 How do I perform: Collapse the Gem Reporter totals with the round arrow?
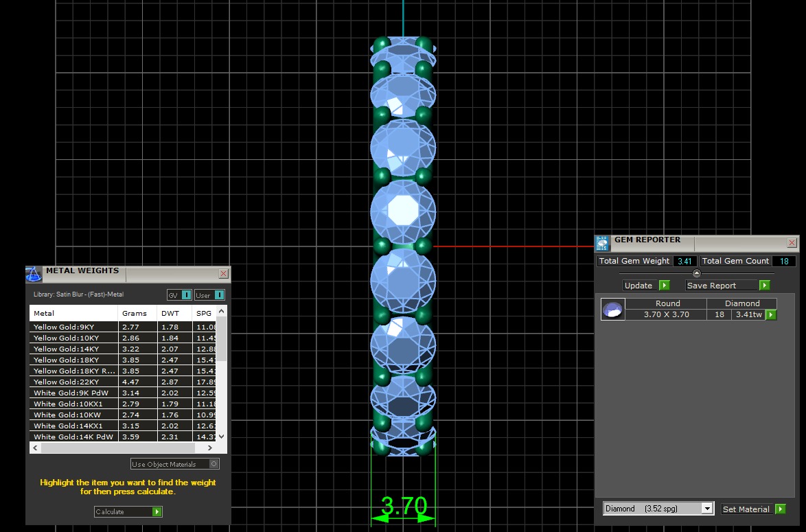697,273
